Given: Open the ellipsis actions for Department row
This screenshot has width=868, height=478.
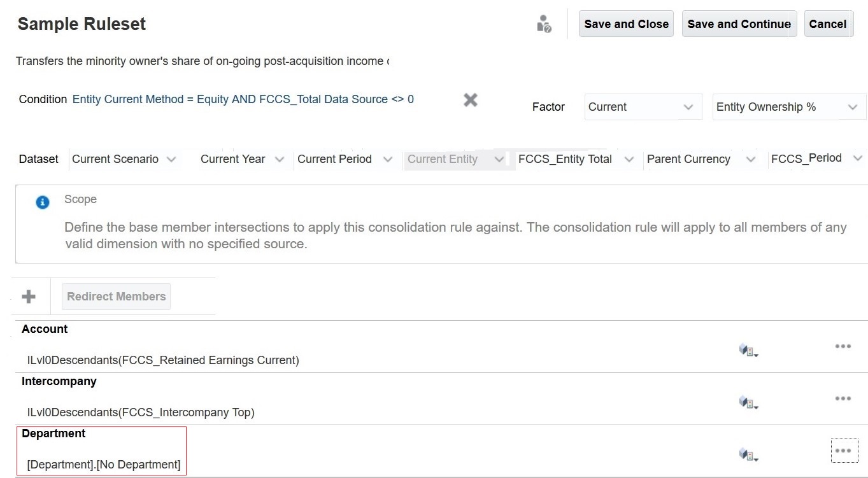Looking at the screenshot, I should tap(844, 451).
